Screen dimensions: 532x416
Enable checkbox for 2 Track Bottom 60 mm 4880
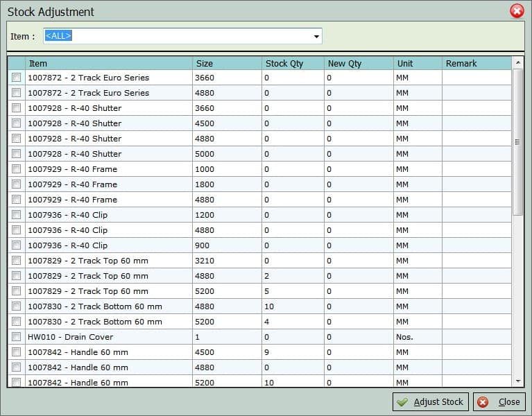click(16, 306)
